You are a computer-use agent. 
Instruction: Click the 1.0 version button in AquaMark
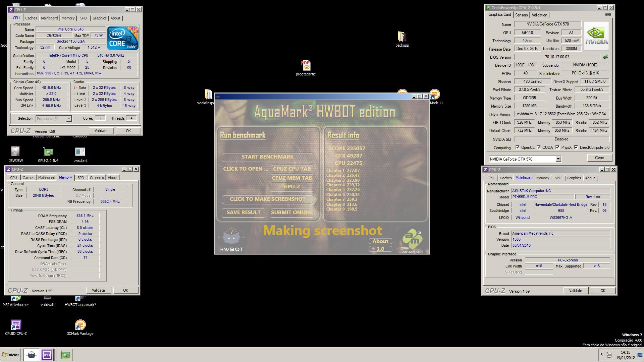380,249
